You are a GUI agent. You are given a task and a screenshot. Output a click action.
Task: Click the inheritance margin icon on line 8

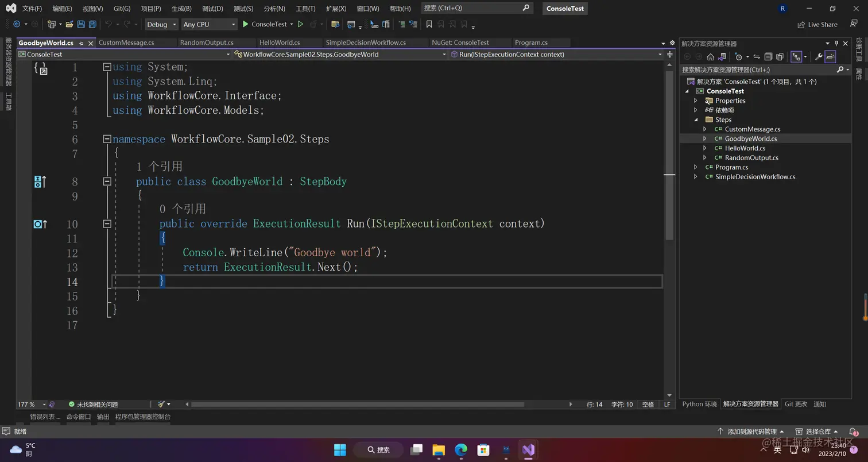40,182
